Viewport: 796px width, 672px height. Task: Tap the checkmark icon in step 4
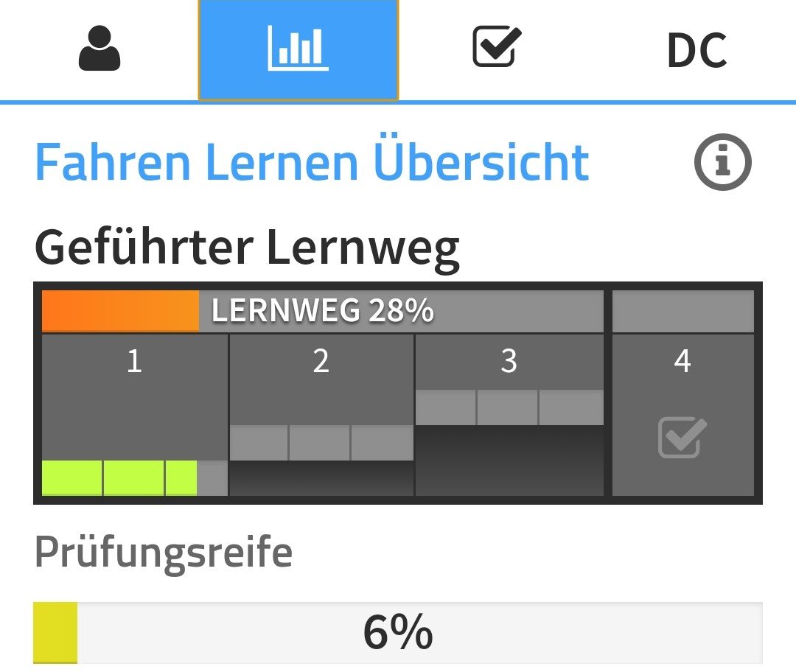682,438
